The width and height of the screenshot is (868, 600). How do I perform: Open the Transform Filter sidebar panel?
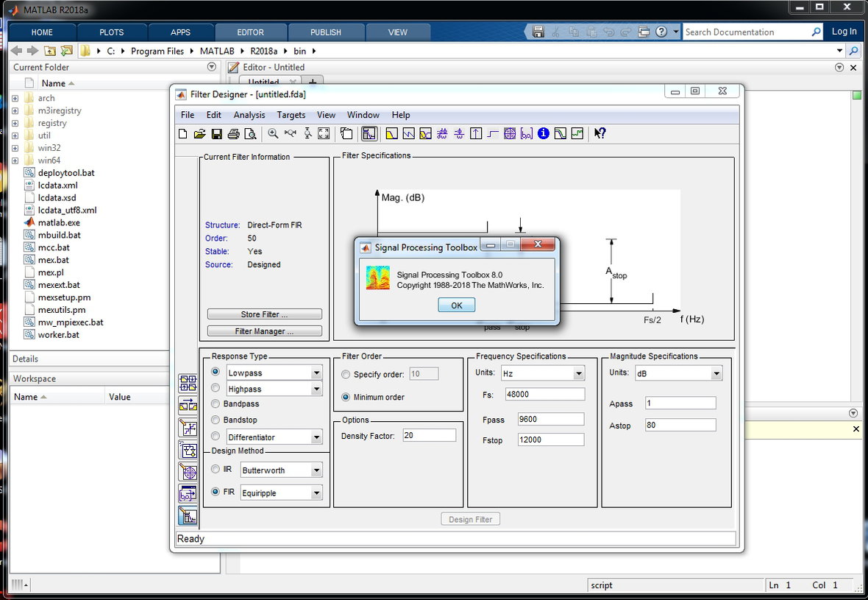tap(188, 405)
